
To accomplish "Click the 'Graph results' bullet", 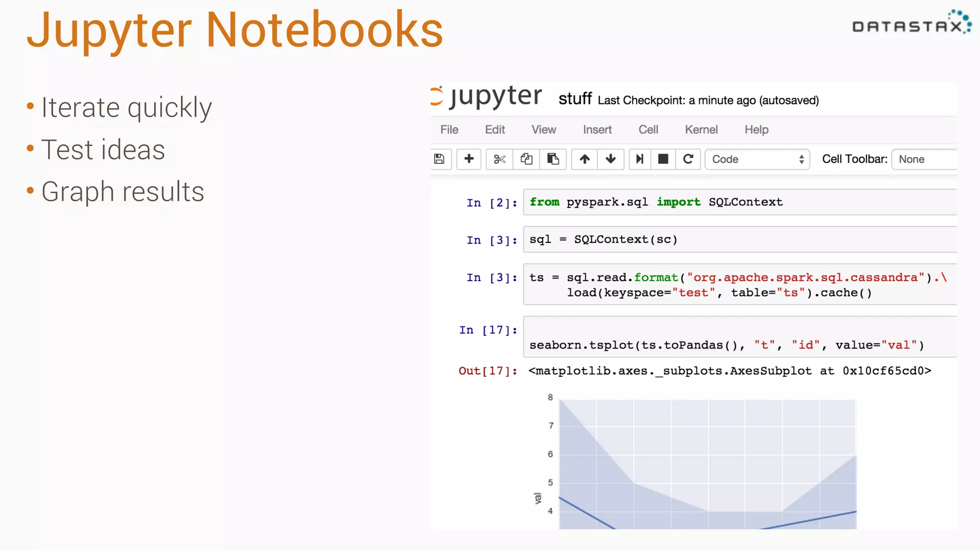I will (x=122, y=192).
